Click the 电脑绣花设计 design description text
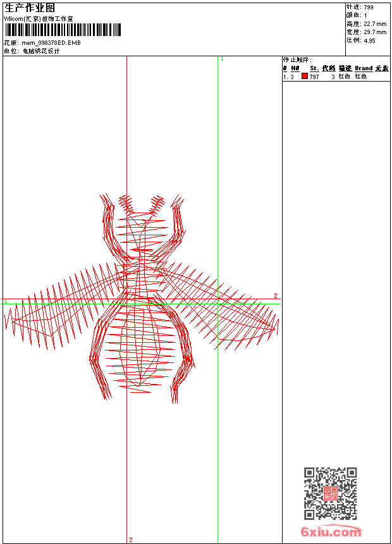392x544 pixels. tap(41, 51)
